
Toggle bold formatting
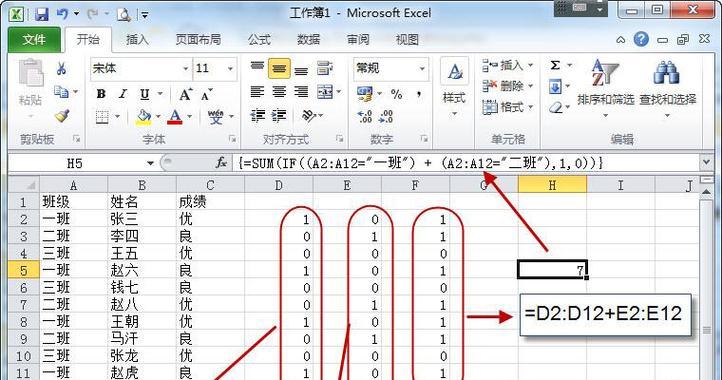[101, 94]
